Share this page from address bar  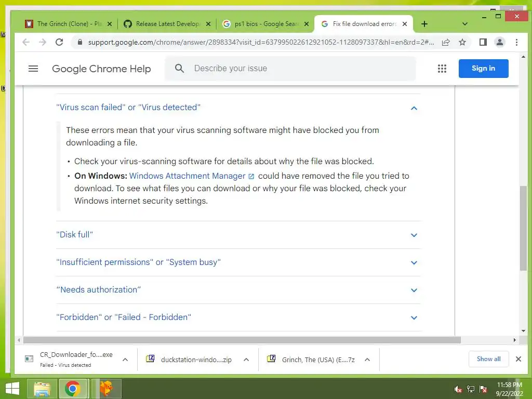[x=446, y=42]
